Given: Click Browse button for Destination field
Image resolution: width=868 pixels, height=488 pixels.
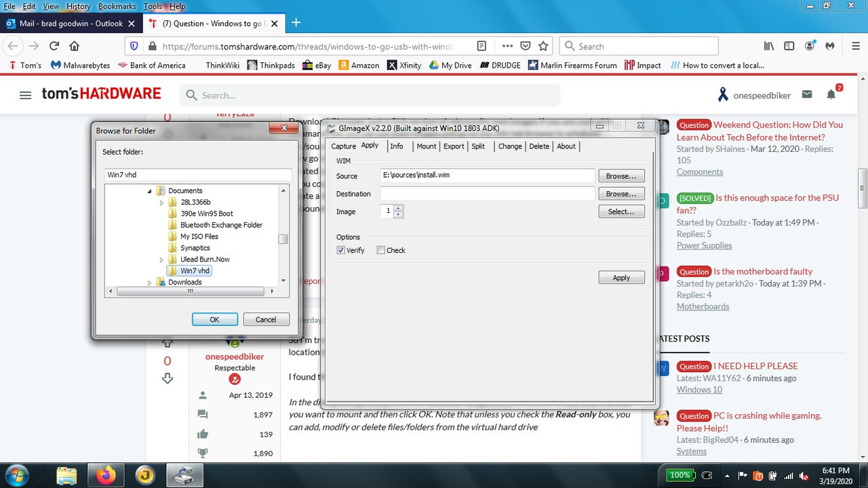Looking at the screenshot, I should tap(621, 194).
